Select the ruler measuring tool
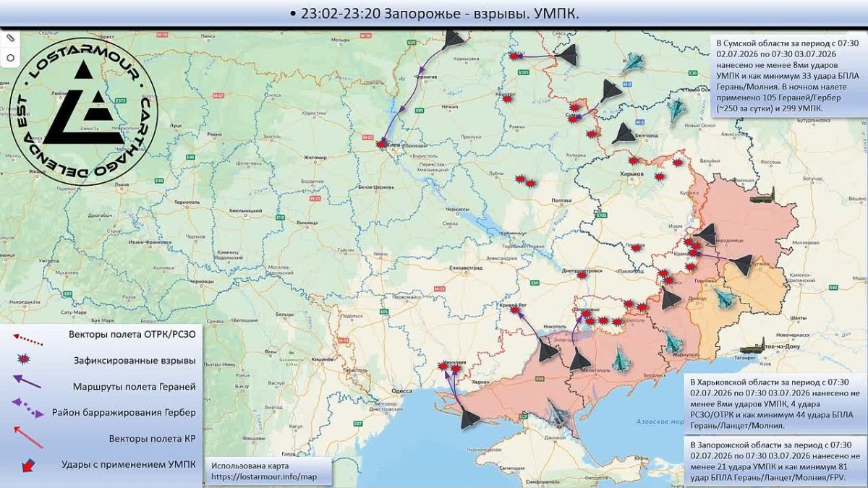Viewport: 868px width, 488px height. coord(10,38)
